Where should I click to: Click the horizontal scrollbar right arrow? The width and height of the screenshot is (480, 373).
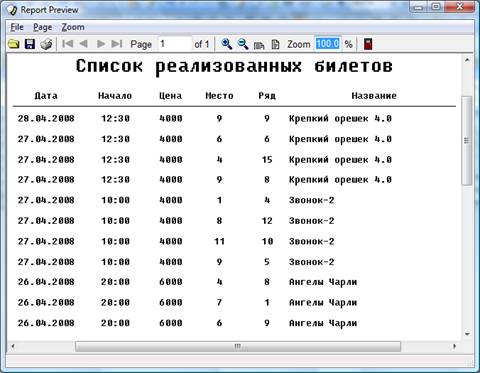click(455, 346)
